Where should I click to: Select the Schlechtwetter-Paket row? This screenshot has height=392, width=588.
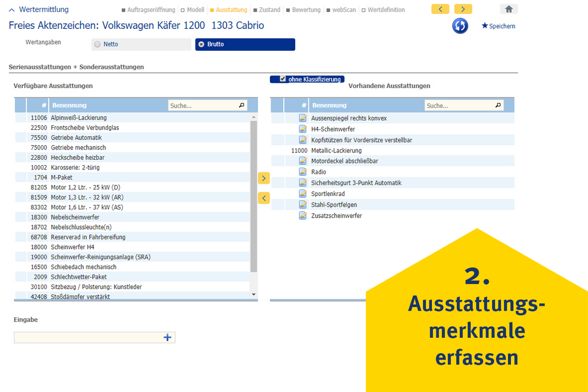[x=133, y=277]
